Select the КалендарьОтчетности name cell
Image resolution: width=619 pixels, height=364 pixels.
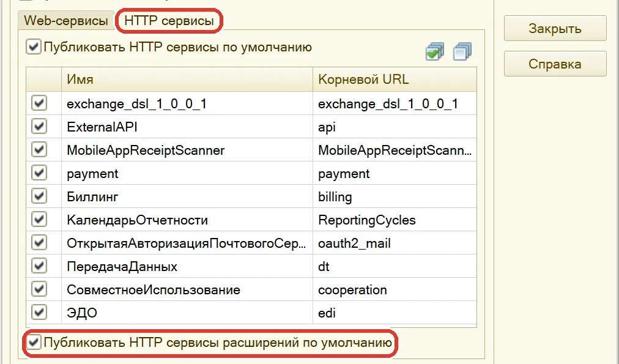tap(187, 220)
